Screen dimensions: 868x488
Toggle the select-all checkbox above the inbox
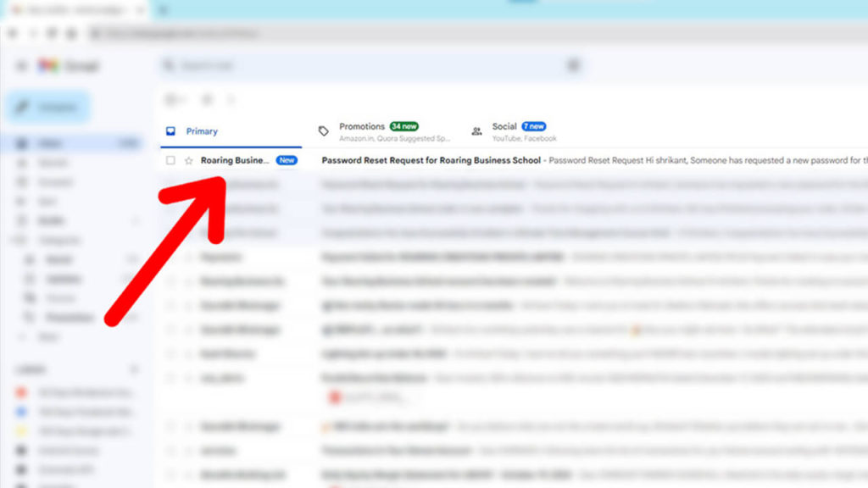[x=170, y=100]
